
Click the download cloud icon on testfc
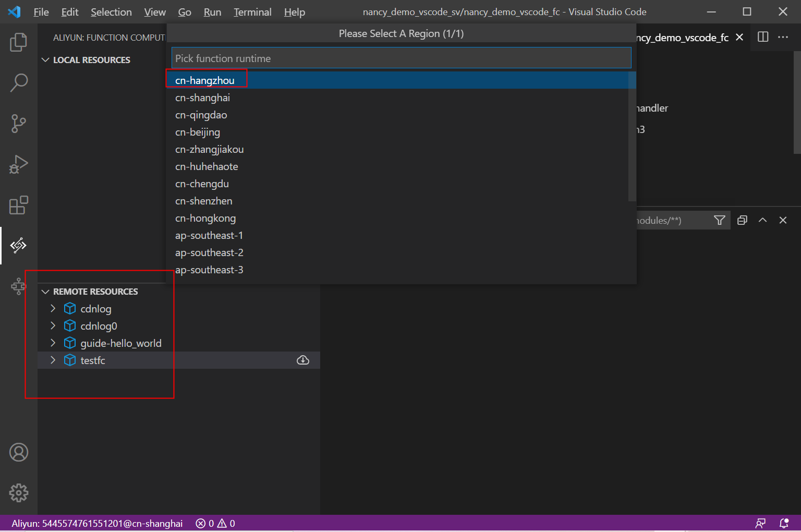(303, 360)
